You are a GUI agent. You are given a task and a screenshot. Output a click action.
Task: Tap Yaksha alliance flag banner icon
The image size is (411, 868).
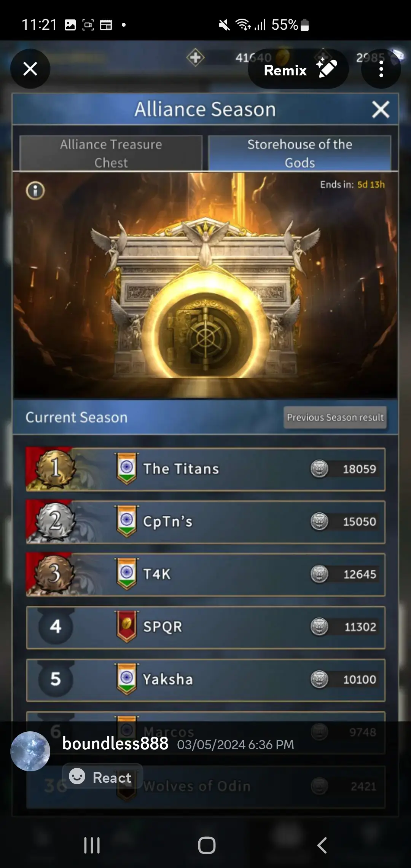(127, 679)
